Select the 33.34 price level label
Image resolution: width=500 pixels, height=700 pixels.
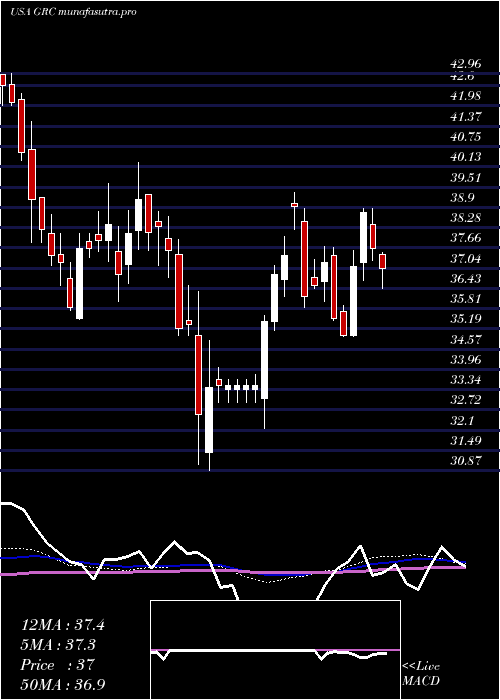click(466, 380)
